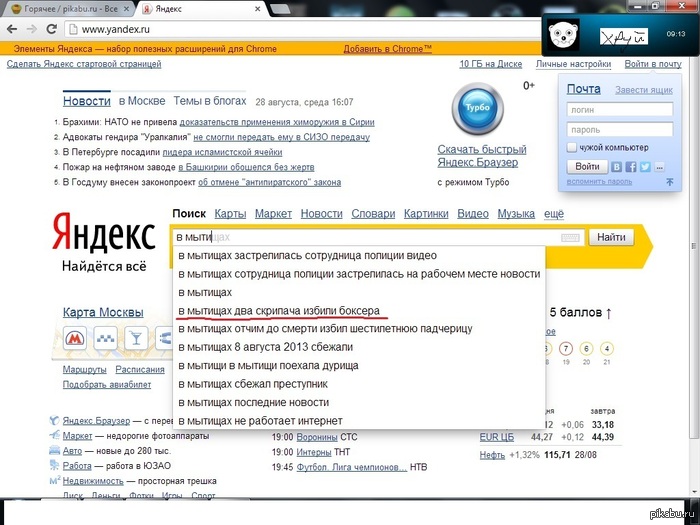700x525 pixels.
Task: Click the blue Турбо round button
Action: (478, 108)
